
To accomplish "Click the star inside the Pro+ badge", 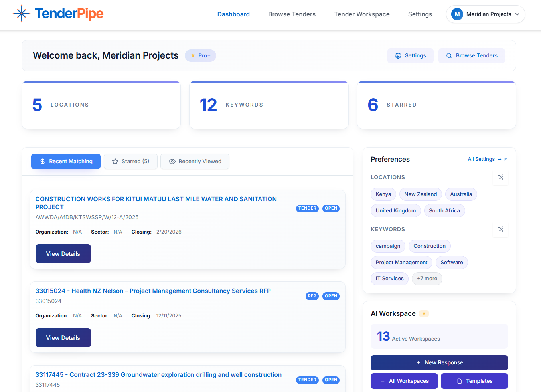I will click(x=193, y=55).
